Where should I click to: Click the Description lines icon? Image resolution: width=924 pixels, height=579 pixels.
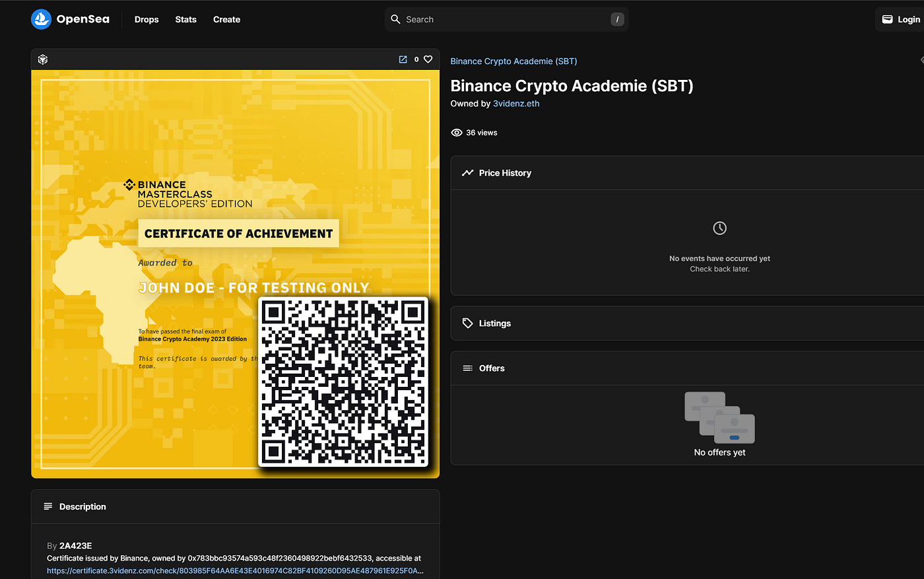pos(48,506)
